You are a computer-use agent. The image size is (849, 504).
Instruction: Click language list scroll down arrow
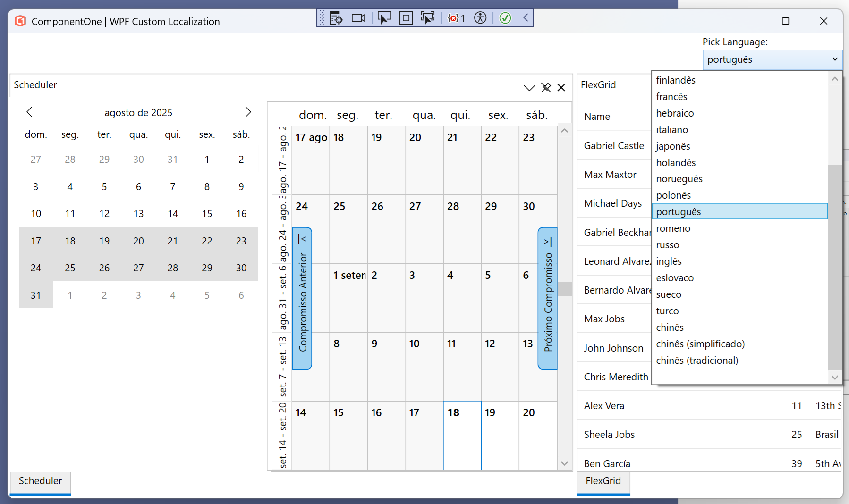pyautogui.click(x=835, y=377)
